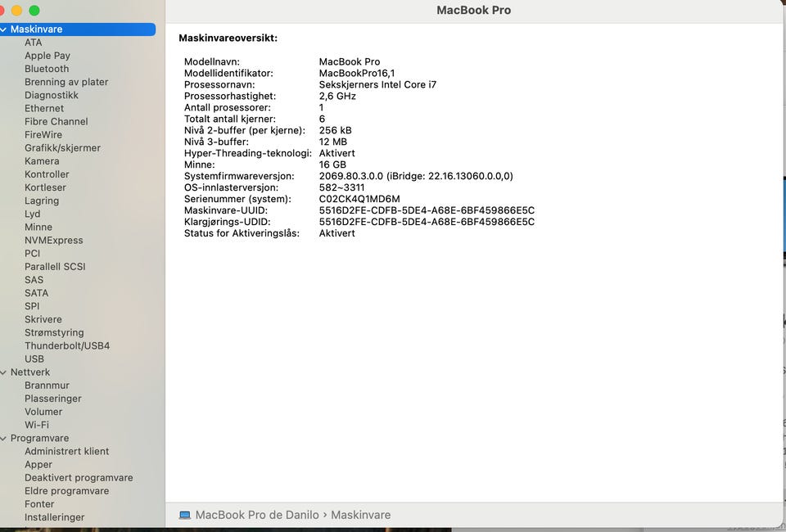Viewport: 786px width, 532px height.
Task: Select Apple Pay in the sidebar
Action: (x=47, y=56)
